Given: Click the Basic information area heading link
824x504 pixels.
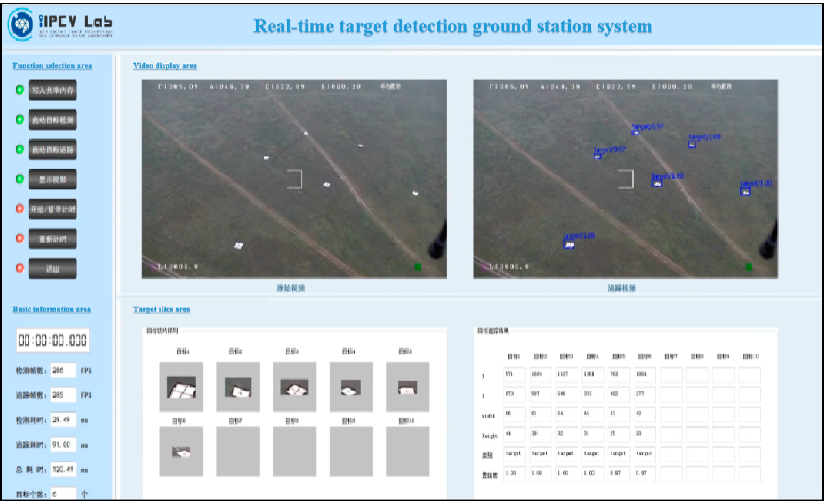Looking at the screenshot, I should tap(51, 309).
